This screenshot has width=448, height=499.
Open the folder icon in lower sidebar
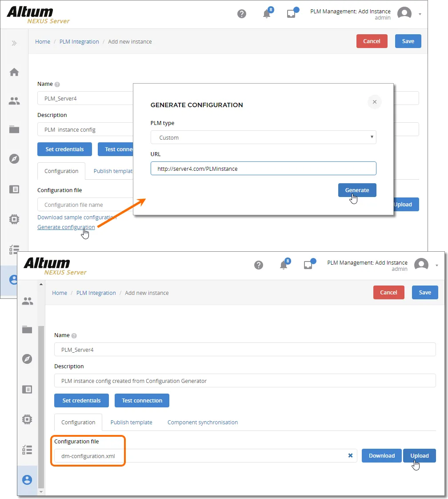pyautogui.click(x=28, y=330)
